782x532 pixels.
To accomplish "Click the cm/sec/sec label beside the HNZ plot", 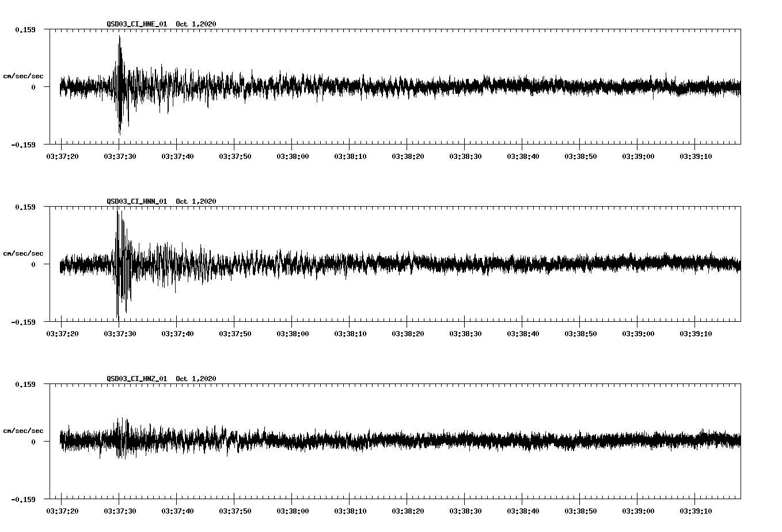I will tap(24, 430).
